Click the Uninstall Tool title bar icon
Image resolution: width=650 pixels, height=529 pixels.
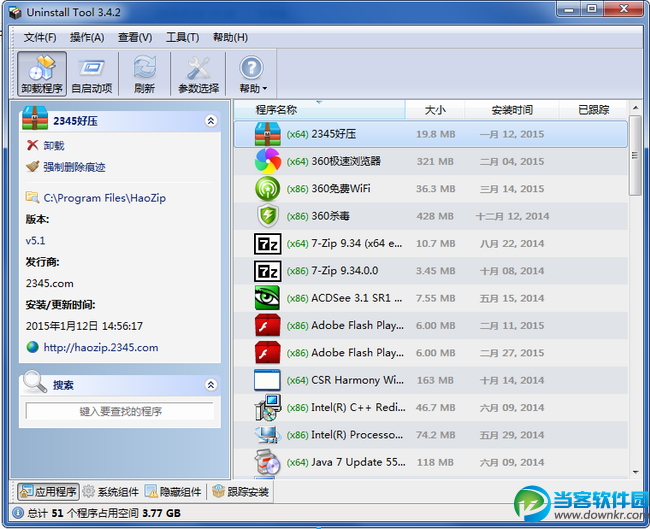pos(15,13)
